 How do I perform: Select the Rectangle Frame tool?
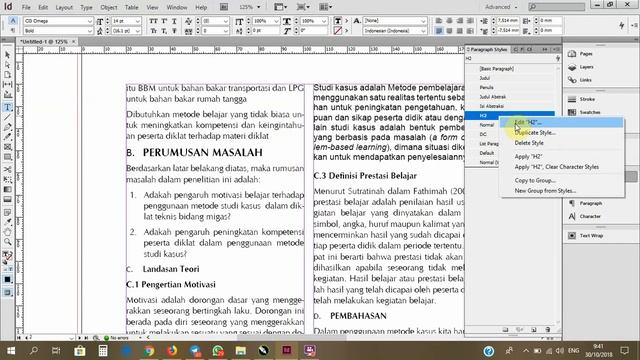(7, 147)
